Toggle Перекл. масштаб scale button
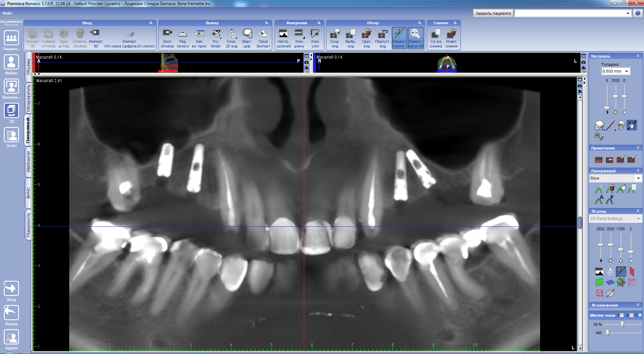 pyautogui.click(x=415, y=38)
